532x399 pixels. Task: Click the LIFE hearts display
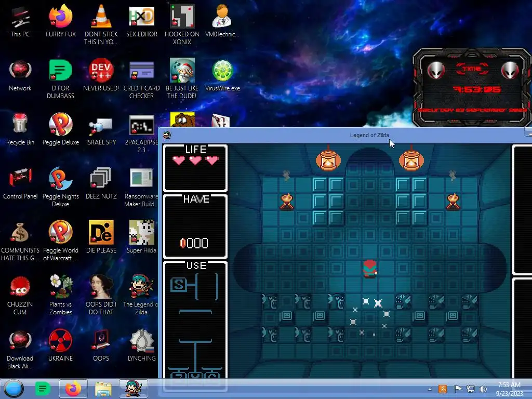pos(195,160)
